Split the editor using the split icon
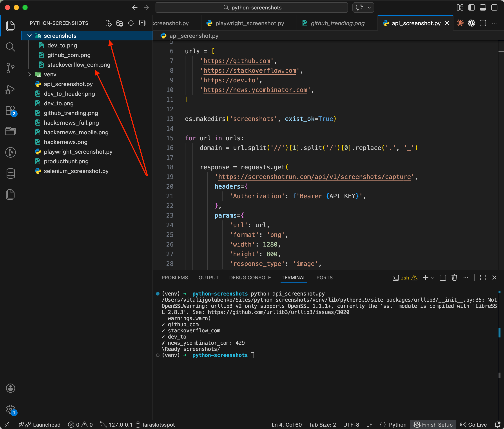The width and height of the screenshot is (504, 429). point(483,23)
